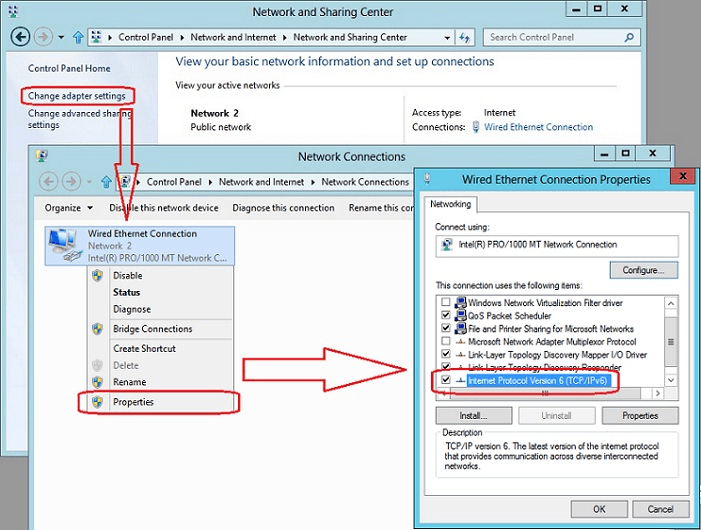The image size is (701, 530).
Task: Choose Status in the context menu
Action: pyautogui.click(x=127, y=293)
